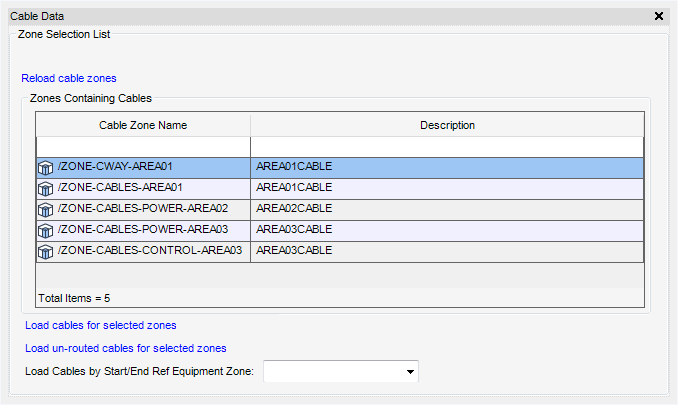Click the zone icon for /ZONE-CABLES-POWER-AREA02
The image size is (678, 405).
pyautogui.click(x=45, y=210)
